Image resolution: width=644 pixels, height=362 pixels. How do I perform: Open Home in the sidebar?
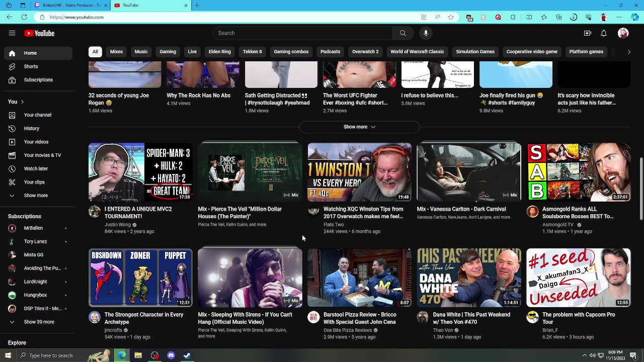coord(38,53)
